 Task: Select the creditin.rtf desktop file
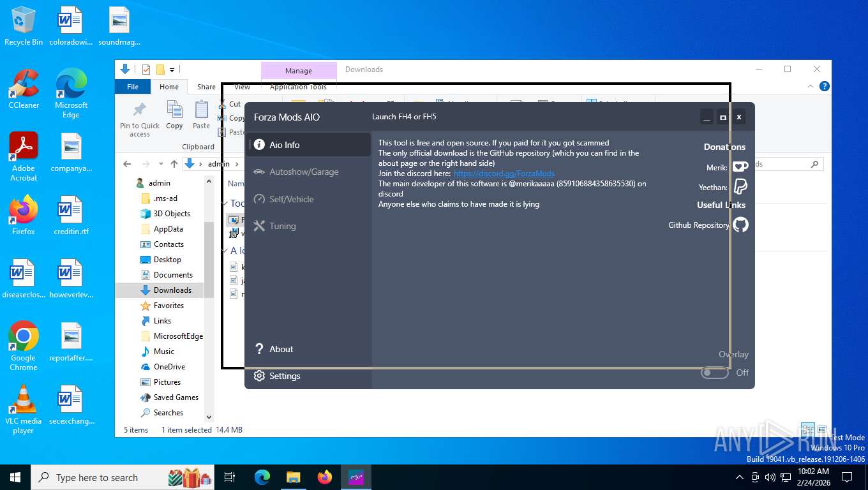71,216
